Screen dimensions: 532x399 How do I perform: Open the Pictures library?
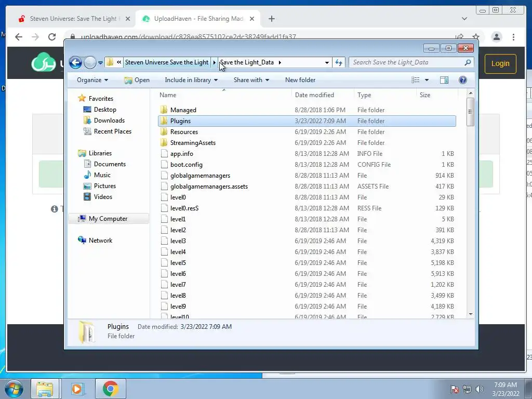105,186
